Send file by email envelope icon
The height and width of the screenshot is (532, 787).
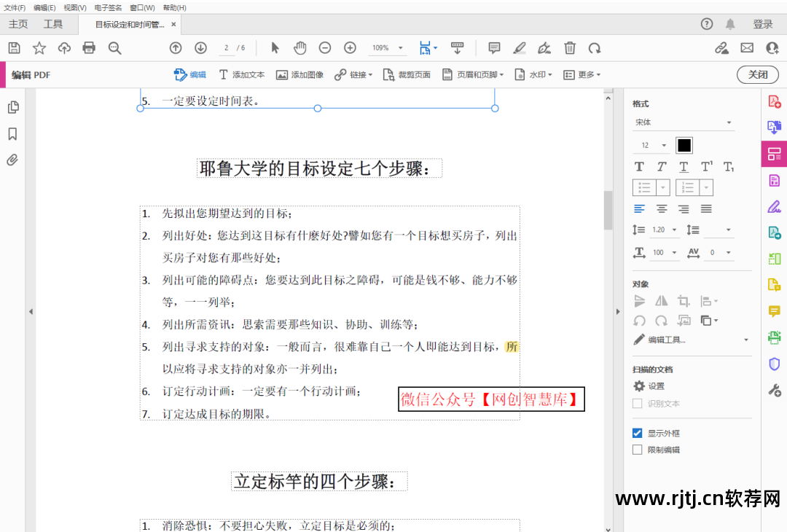pyautogui.click(x=747, y=48)
